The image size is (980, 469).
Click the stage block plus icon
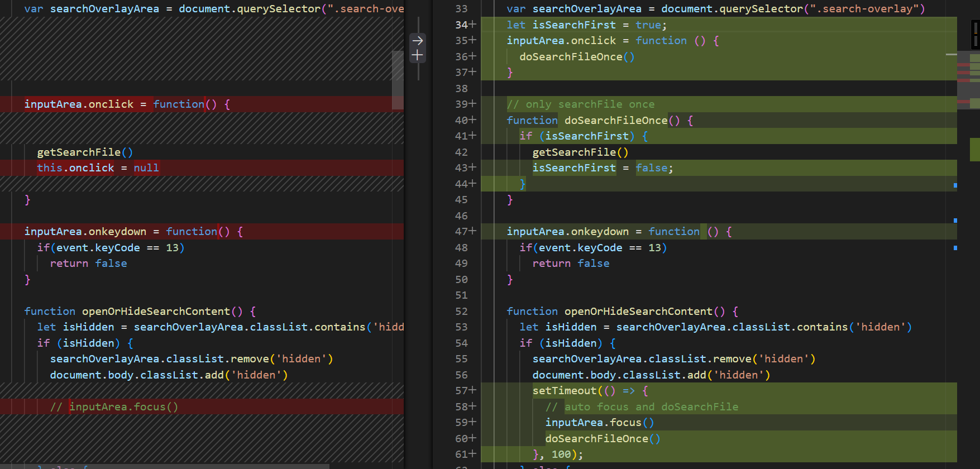pyautogui.click(x=417, y=55)
